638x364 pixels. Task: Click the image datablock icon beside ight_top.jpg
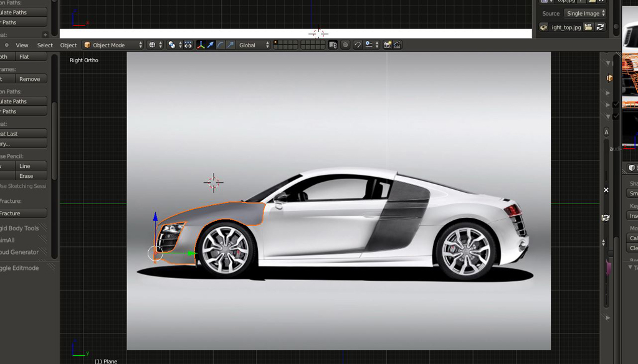pyautogui.click(x=543, y=27)
